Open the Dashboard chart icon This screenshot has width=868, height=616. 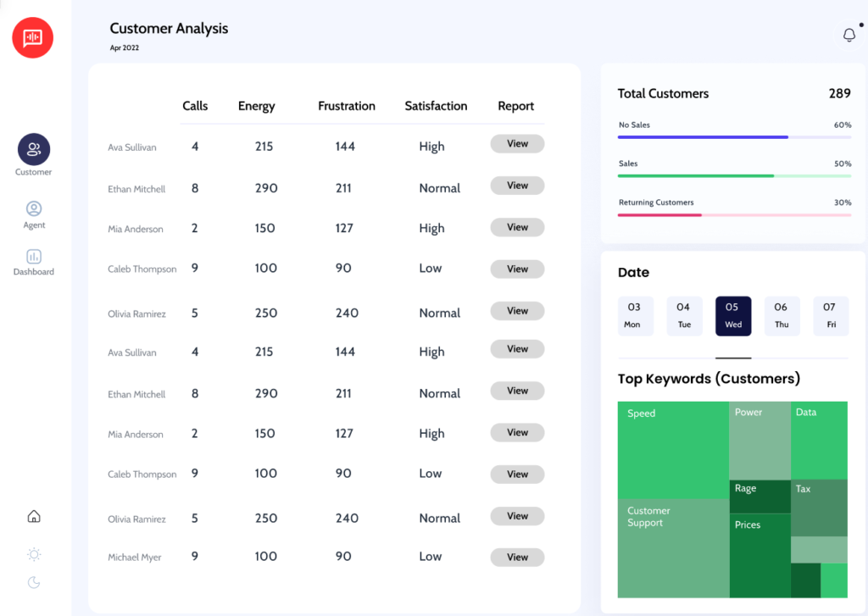pyautogui.click(x=34, y=256)
